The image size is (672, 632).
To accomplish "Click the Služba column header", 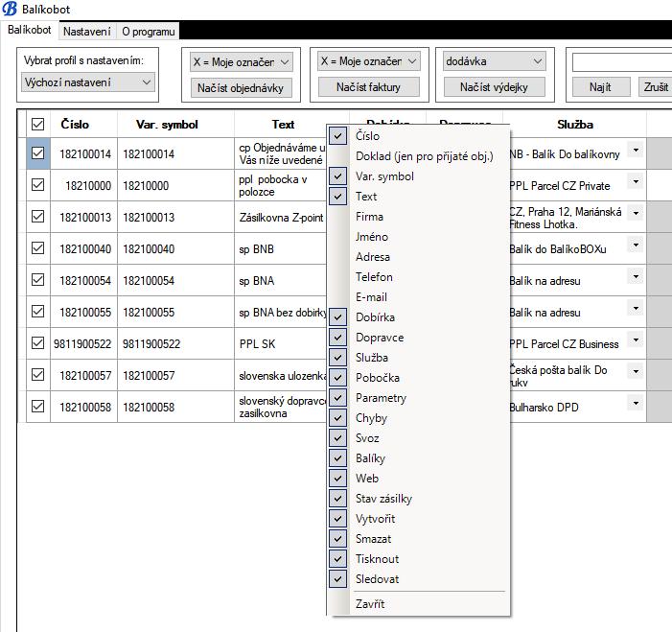I will (x=575, y=125).
